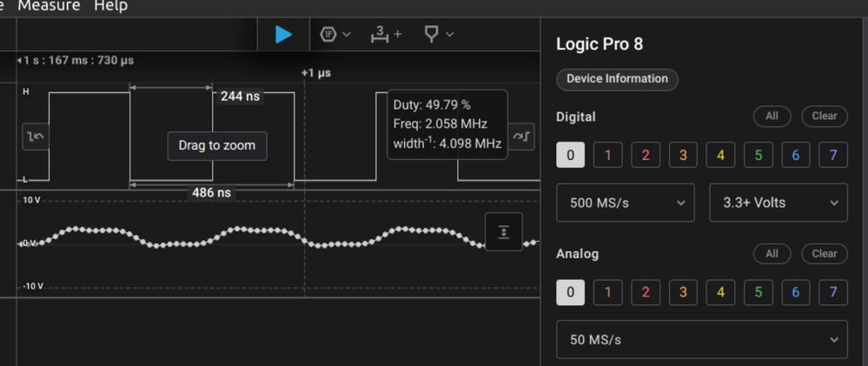Start capture with the blue play button

[283, 34]
